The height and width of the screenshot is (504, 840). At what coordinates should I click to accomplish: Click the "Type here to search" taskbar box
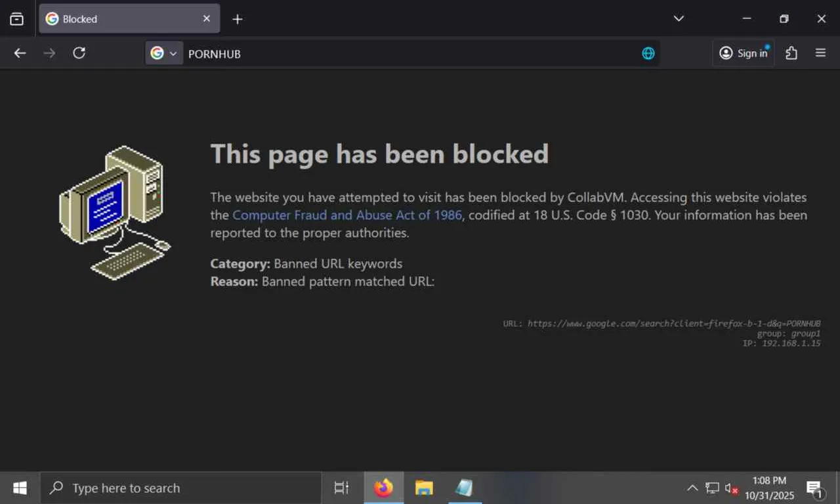(181, 488)
